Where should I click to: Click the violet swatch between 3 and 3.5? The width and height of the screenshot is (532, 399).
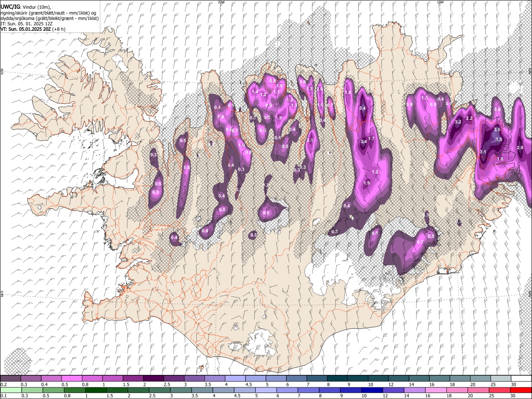tap(194, 379)
